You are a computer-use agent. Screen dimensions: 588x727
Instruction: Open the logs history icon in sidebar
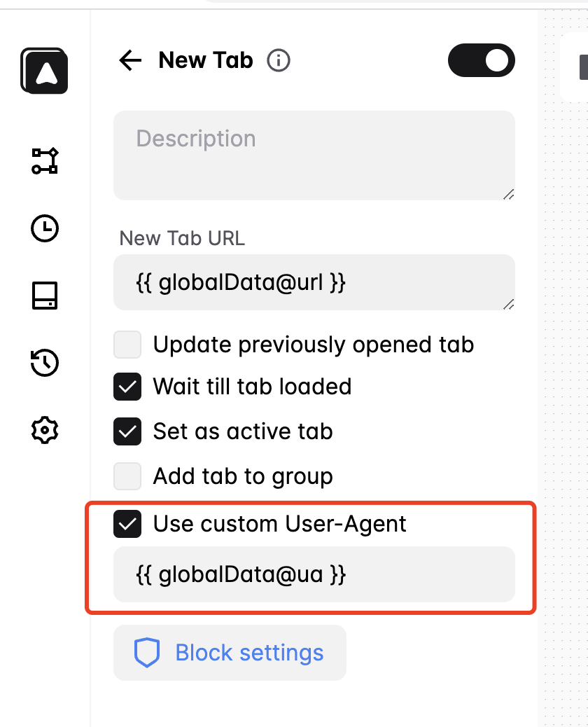pyautogui.click(x=44, y=363)
